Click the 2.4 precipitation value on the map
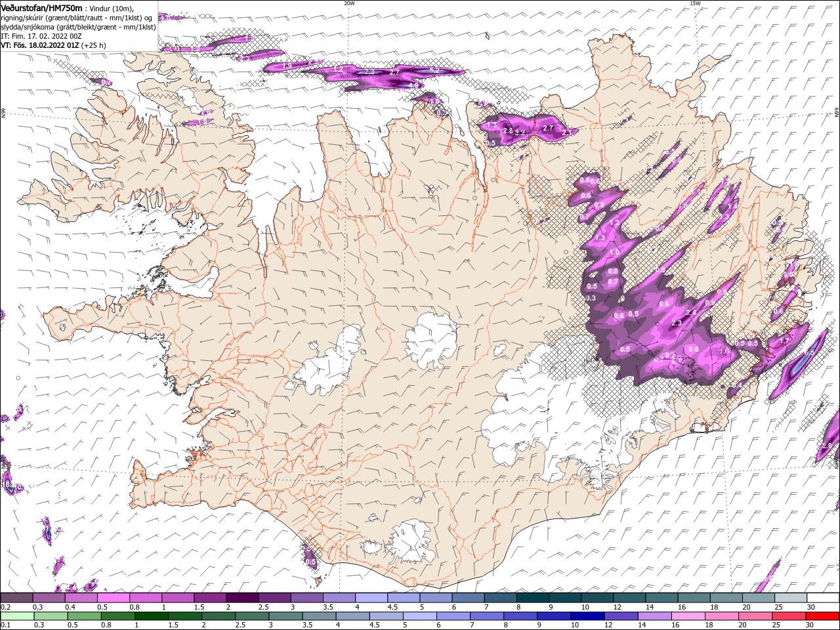Screen dimensions: 840x630 [x=690, y=312]
